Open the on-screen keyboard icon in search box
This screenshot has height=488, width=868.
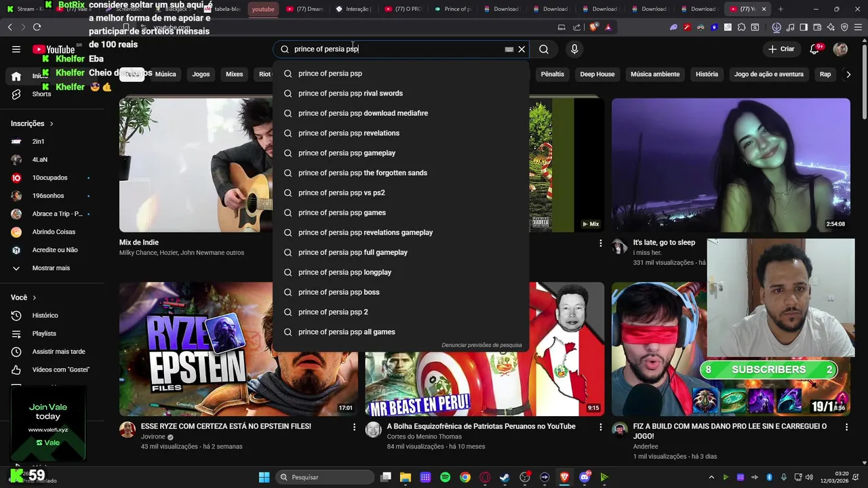point(509,49)
